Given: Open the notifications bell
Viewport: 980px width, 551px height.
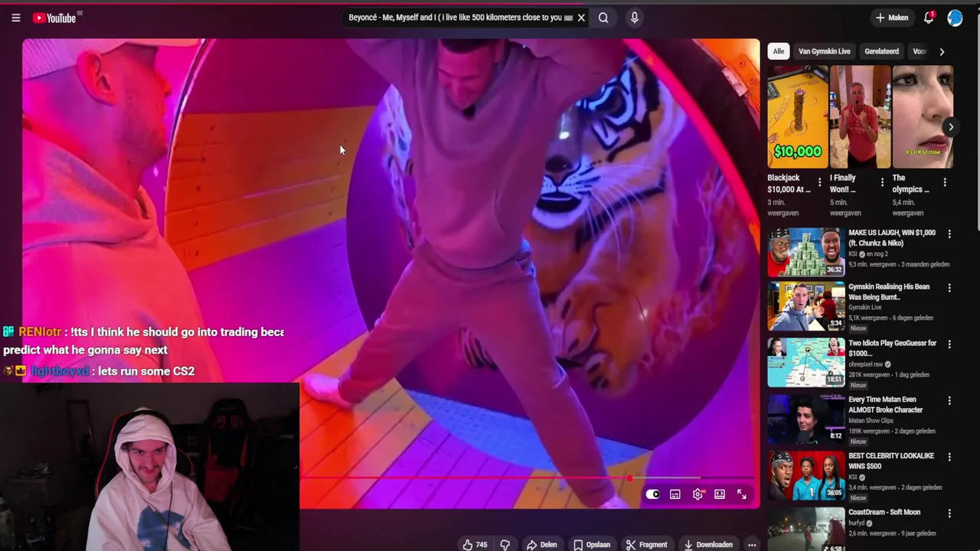Looking at the screenshot, I should pyautogui.click(x=929, y=18).
